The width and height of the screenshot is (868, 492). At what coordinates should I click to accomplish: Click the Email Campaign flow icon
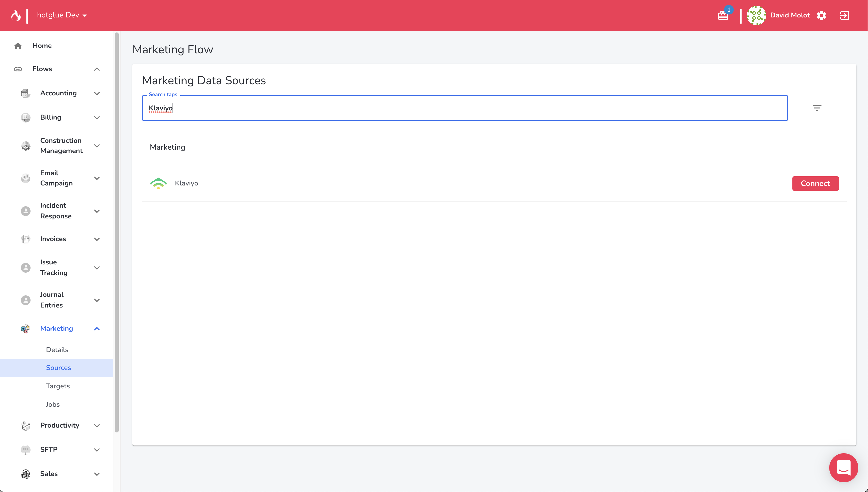tap(25, 178)
